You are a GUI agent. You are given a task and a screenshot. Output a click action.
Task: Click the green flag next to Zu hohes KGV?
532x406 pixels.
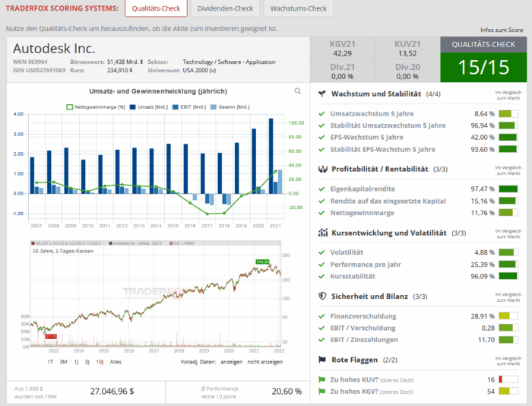click(323, 391)
